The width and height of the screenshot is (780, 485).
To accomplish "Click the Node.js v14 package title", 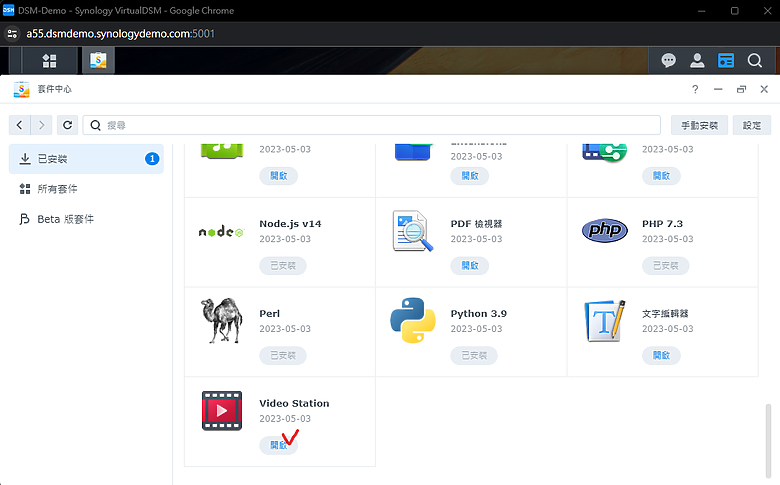I will 290,224.
